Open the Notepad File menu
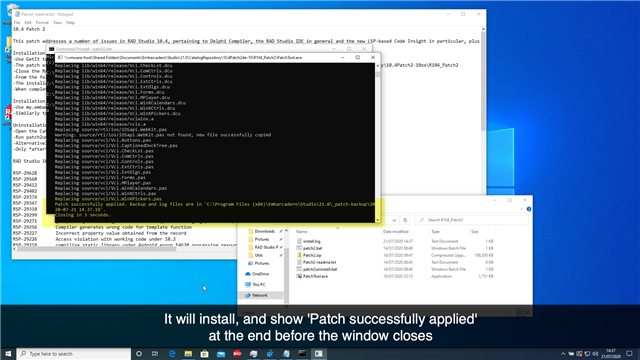This screenshot has width=640, height=360. tap(17, 22)
